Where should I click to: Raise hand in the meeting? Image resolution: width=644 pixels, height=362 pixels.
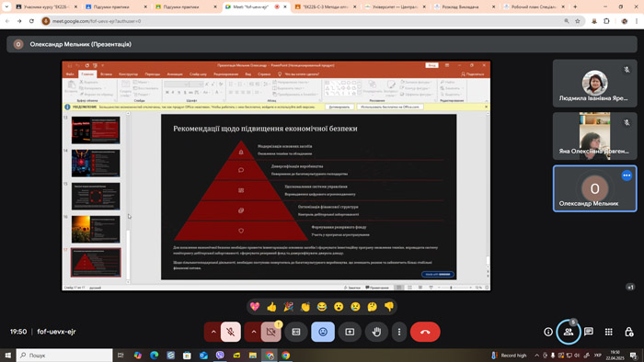pos(376,332)
